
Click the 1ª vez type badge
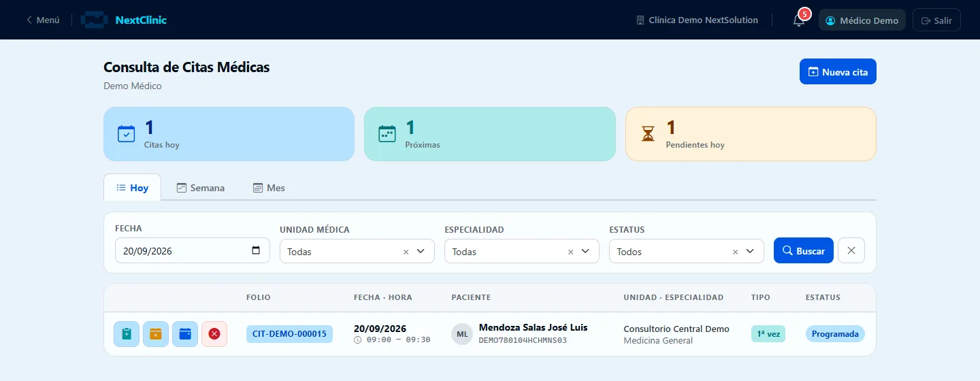coord(768,334)
